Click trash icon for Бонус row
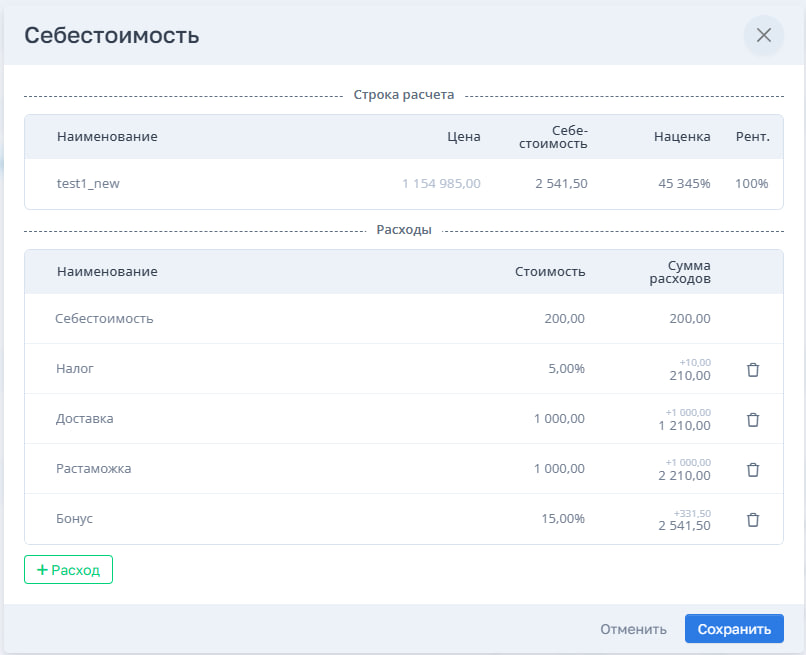The width and height of the screenshot is (806, 655). (x=753, y=519)
